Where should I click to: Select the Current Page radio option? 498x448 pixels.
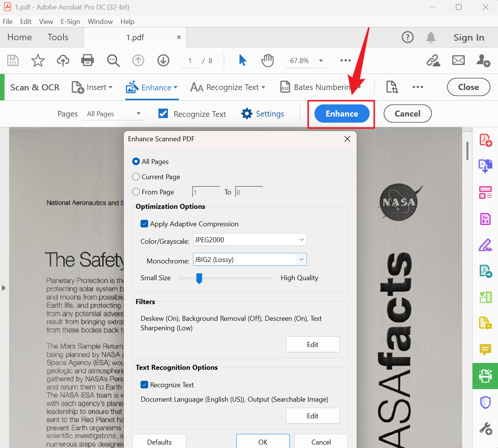[136, 177]
